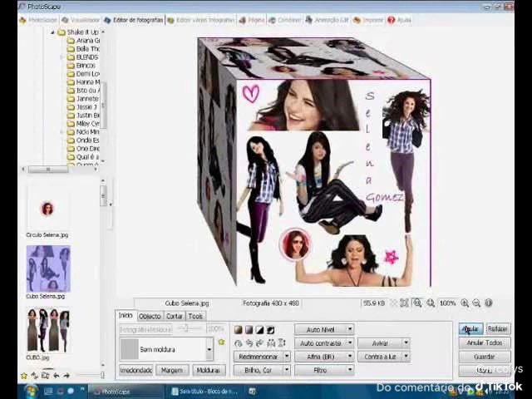Image resolution: width=532 pixels, height=399 pixels.
Task: Click the zoom-out minus magnifier icon
Action: click(x=476, y=303)
